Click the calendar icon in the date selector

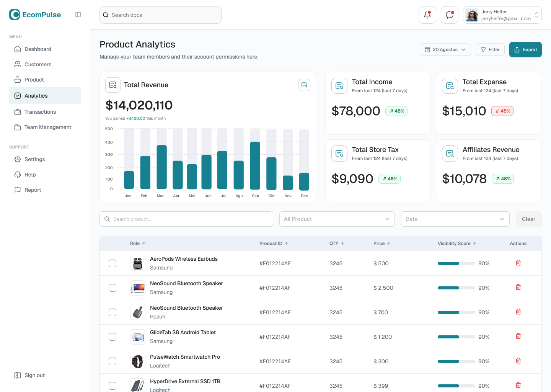click(427, 49)
